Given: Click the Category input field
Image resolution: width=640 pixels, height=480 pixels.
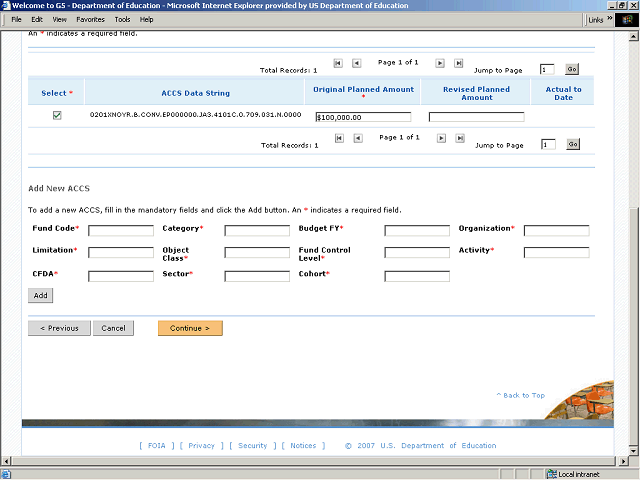Looking at the screenshot, I should 257,231.
